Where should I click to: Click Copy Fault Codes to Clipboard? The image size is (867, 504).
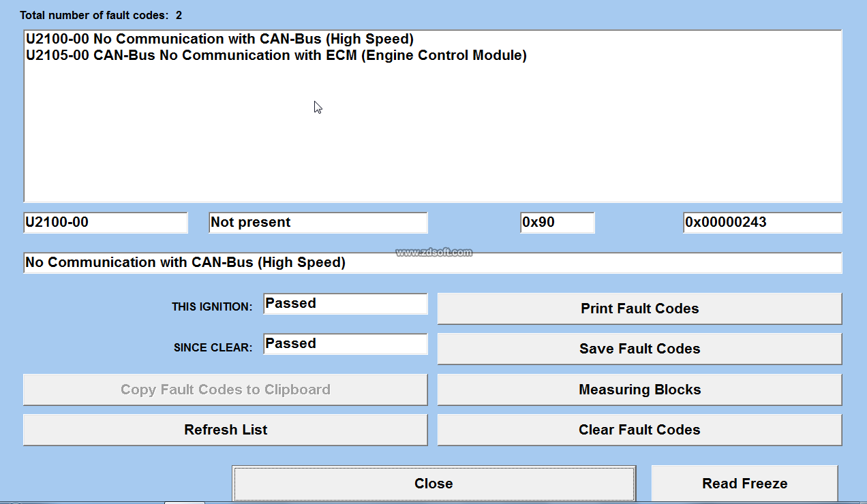point(226,390)
